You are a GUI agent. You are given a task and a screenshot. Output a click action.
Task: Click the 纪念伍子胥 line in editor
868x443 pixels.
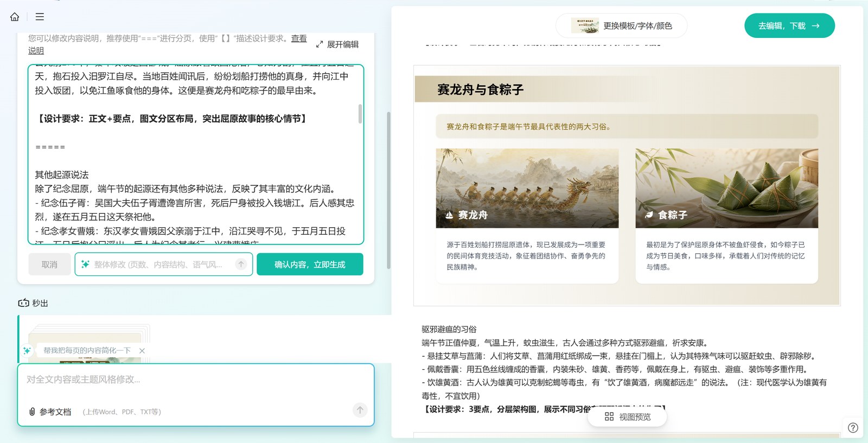(195, 210)
